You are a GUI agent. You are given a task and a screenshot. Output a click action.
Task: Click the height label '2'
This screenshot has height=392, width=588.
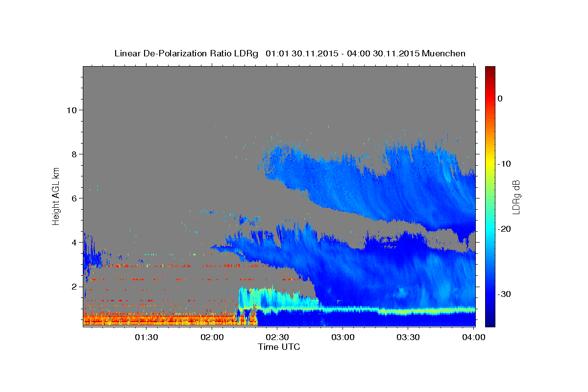click(x=73, y=286)
